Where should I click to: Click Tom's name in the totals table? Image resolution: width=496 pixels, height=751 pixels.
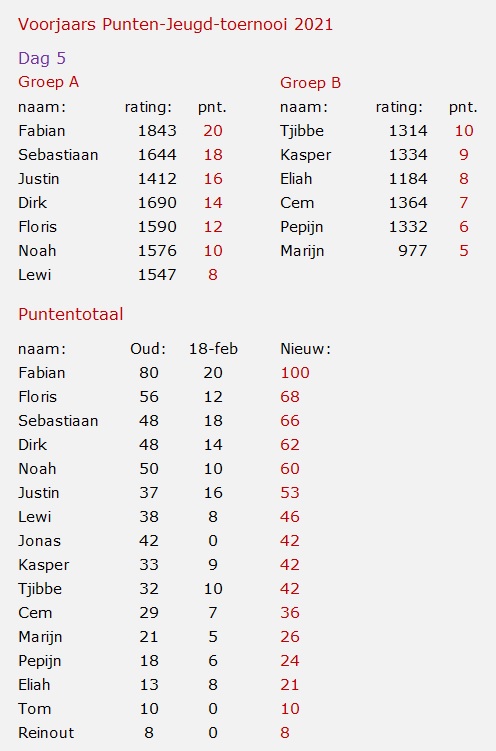pos(34,709)
